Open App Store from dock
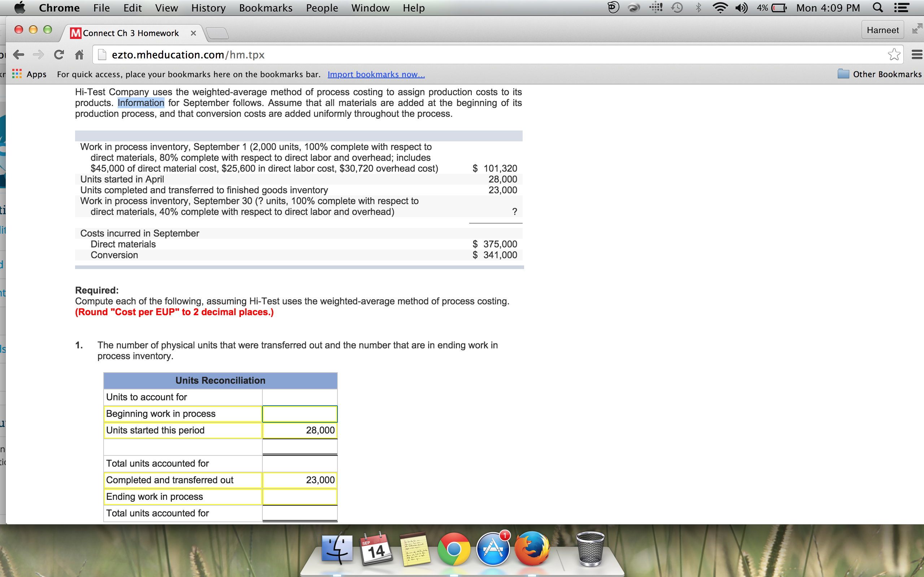Viewport: 924px width, 577px height. point(493,550)
